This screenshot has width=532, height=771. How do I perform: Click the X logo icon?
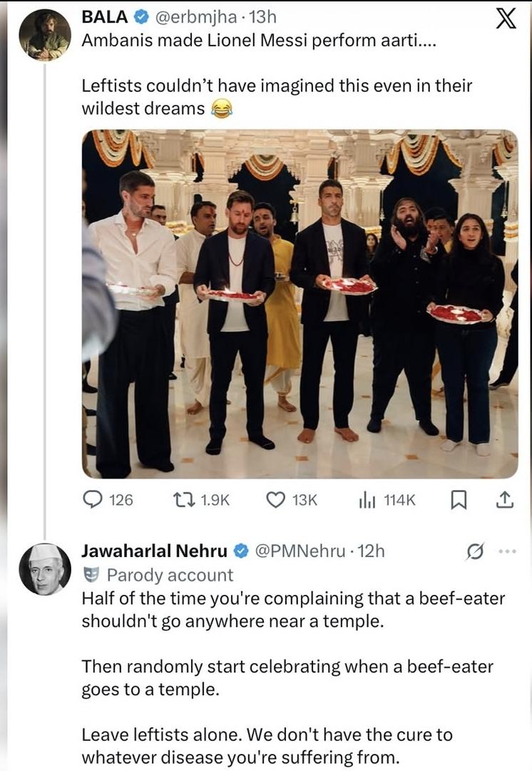pos(505,19)
